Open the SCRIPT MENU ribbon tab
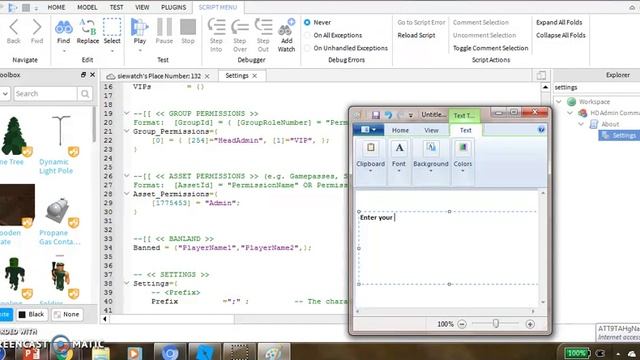Screen dimensions: 640x360 (x=218, y=7)
